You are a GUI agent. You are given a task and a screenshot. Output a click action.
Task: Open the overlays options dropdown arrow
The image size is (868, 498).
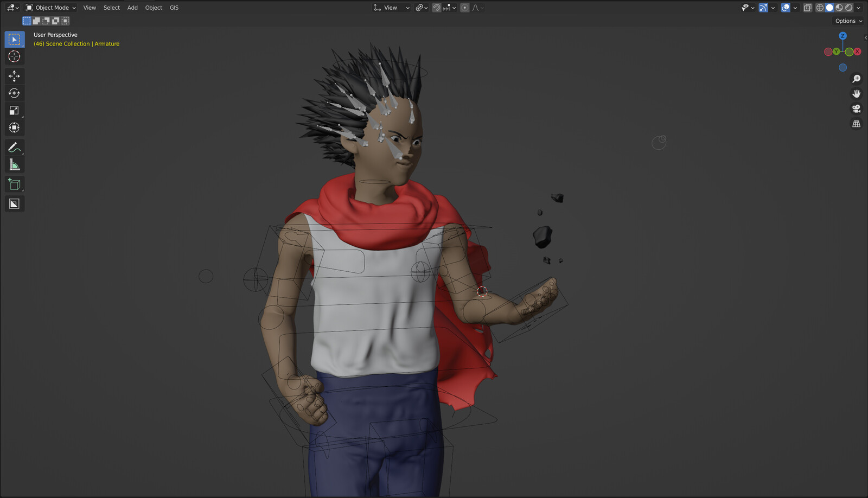tap(795, 8)
